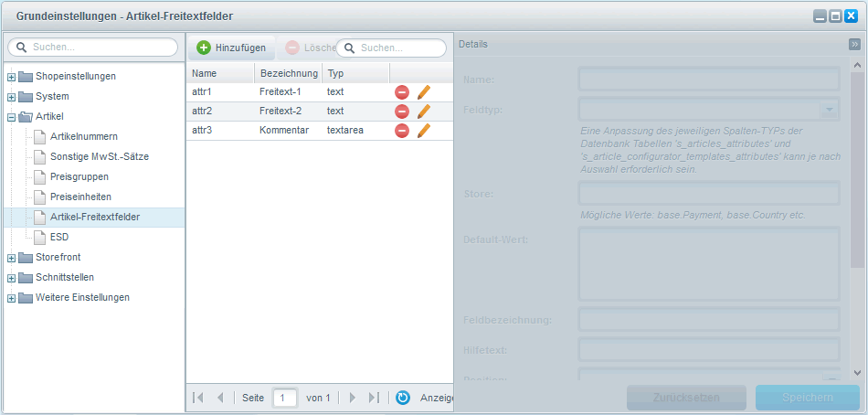Refresh the attribute list
Image resolution: width=868 pixels, height=415 pixels.
click(403, 398)
